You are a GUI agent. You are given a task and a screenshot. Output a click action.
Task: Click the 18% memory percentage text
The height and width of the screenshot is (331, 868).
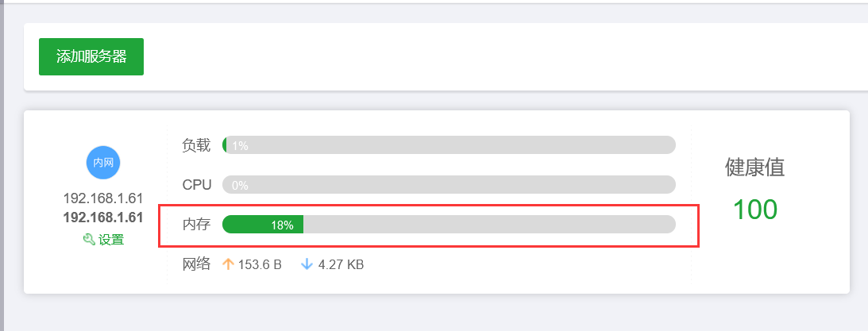point(283,225)
